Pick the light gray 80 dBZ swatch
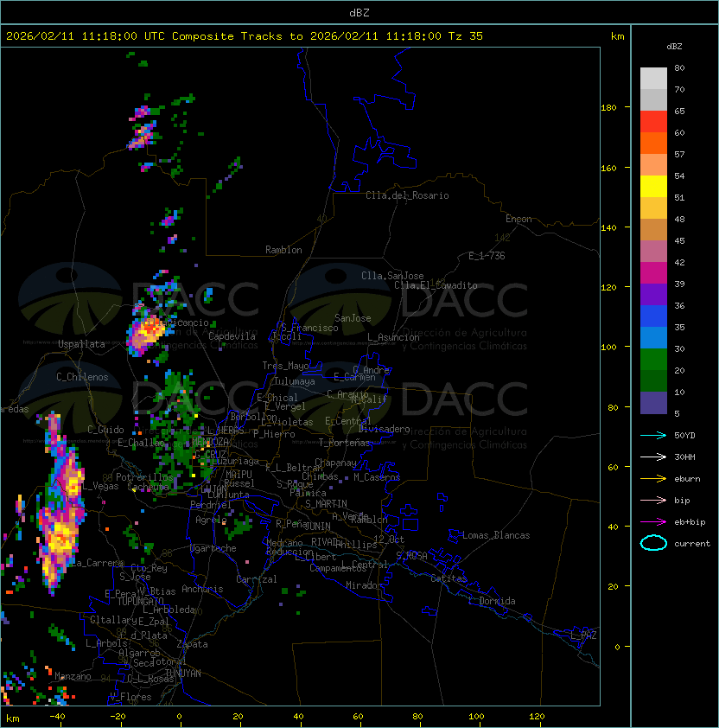 pos(653,79)
